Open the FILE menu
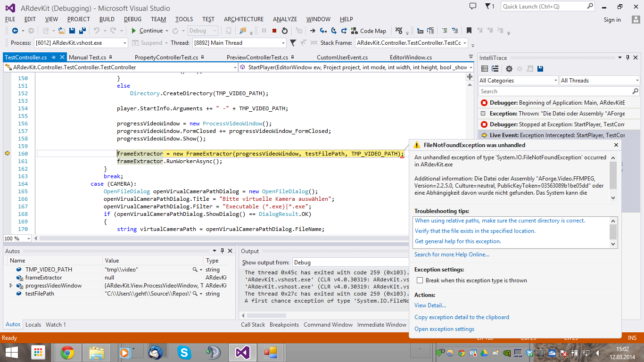 tap(10, 19)
